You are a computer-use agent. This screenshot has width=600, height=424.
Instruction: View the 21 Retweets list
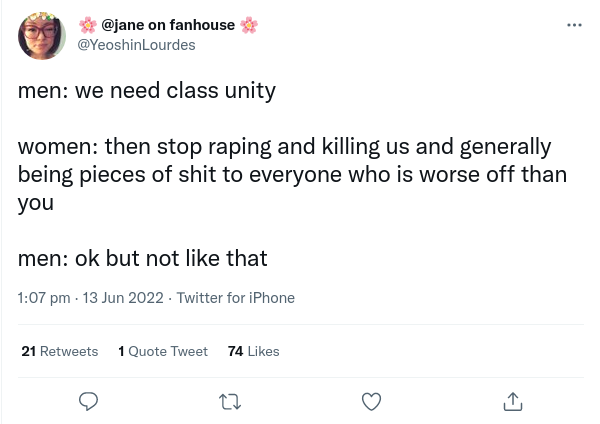(x=60, y=351)
